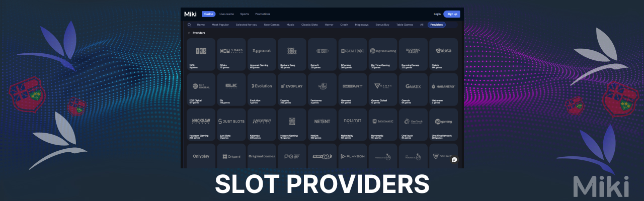The height and width of the screenshot is (201, 644).
Task: Open the PG Soft provider
Action: [x=292, y=156]
